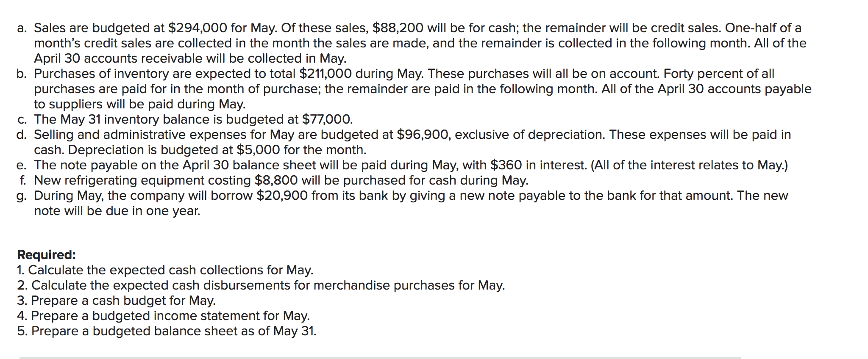
Task: Select requirement 4 about budgeted income statement
Action: [164, 316]
